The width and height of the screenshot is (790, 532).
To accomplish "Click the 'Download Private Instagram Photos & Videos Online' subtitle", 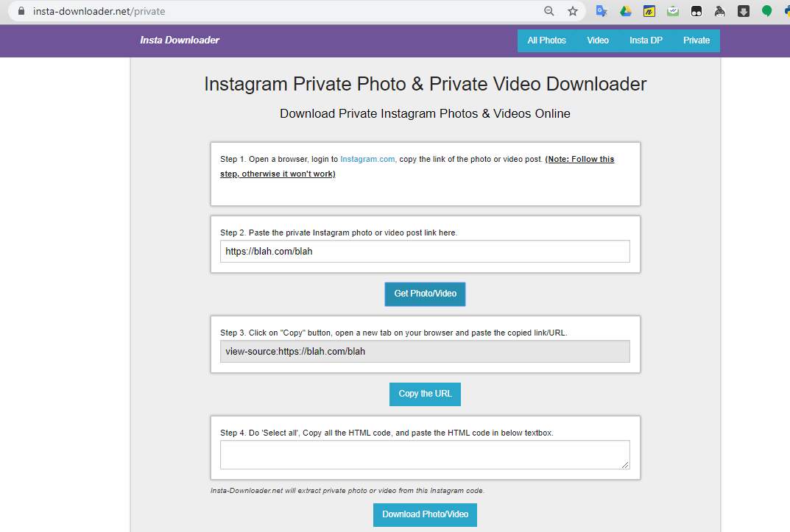I will (x=426, y=114).
